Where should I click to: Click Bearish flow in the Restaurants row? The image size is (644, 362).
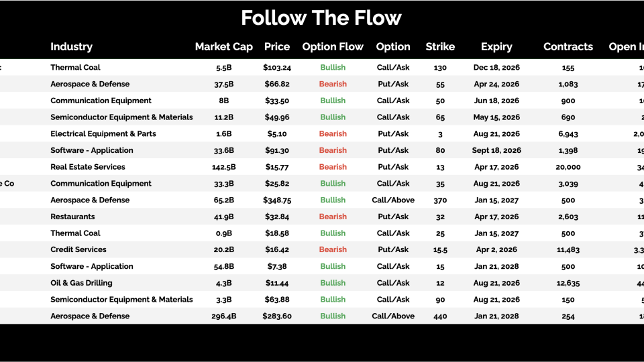point(333,217)
